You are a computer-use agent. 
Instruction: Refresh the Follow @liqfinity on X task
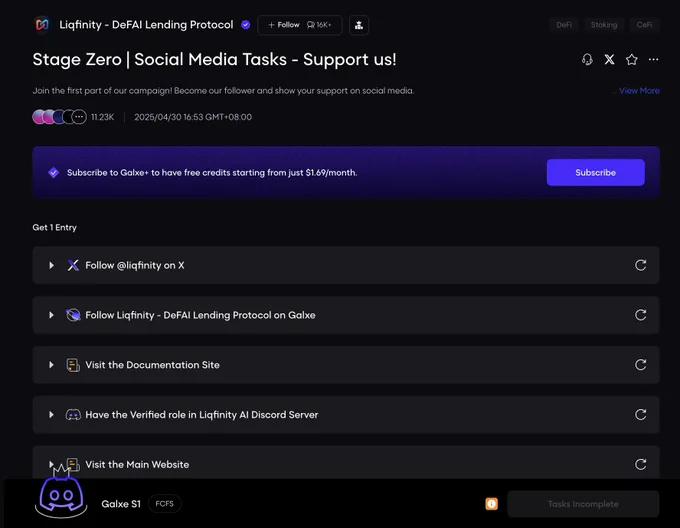coord(641,265)
